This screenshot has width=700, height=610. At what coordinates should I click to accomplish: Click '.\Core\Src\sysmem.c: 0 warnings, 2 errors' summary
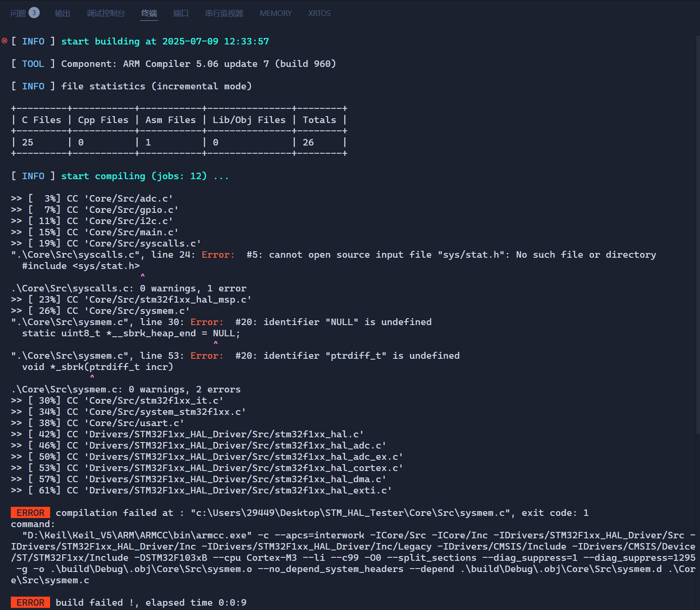point(126,389)
